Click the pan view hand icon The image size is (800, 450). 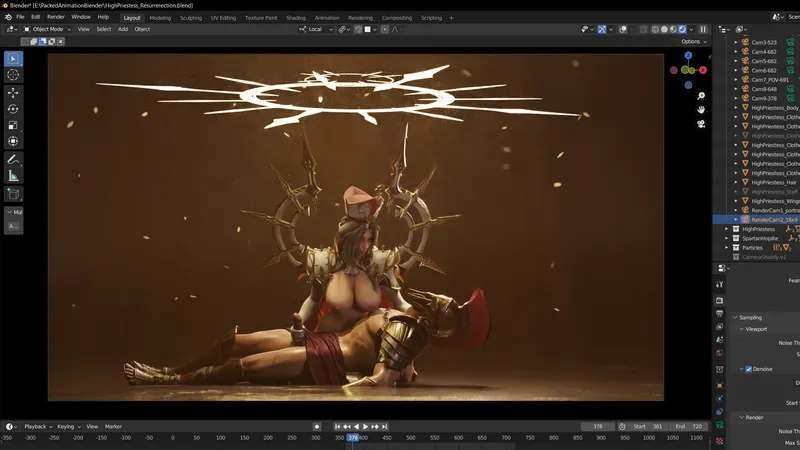pos(701,110)
